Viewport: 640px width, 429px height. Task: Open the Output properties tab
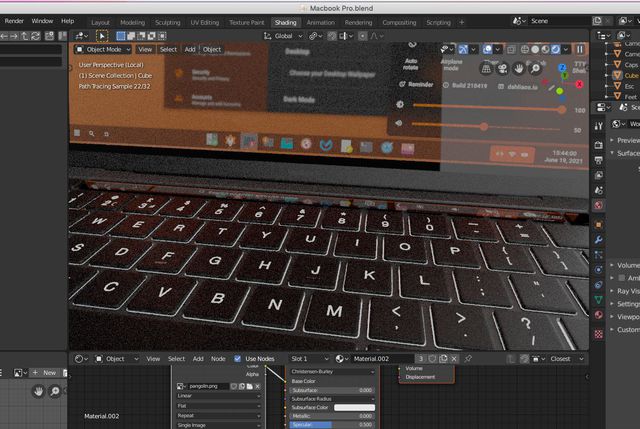click(598, 160)
